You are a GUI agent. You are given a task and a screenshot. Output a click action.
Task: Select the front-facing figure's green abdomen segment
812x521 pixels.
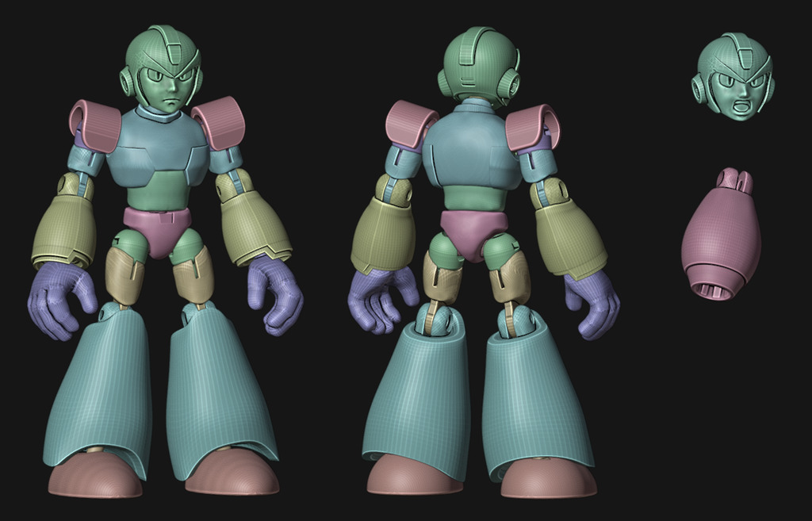click(159, 190)
